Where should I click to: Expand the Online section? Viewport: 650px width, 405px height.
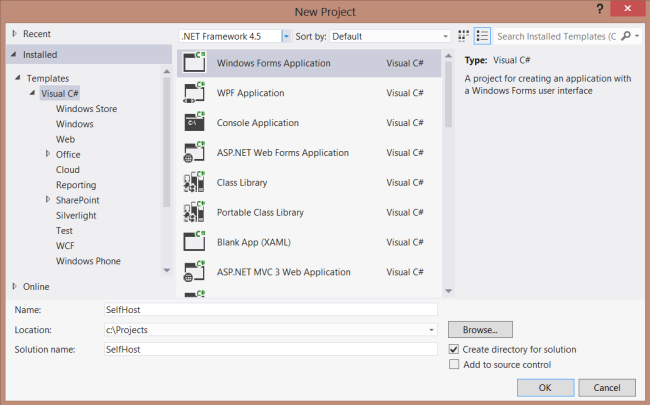[15, 286]
